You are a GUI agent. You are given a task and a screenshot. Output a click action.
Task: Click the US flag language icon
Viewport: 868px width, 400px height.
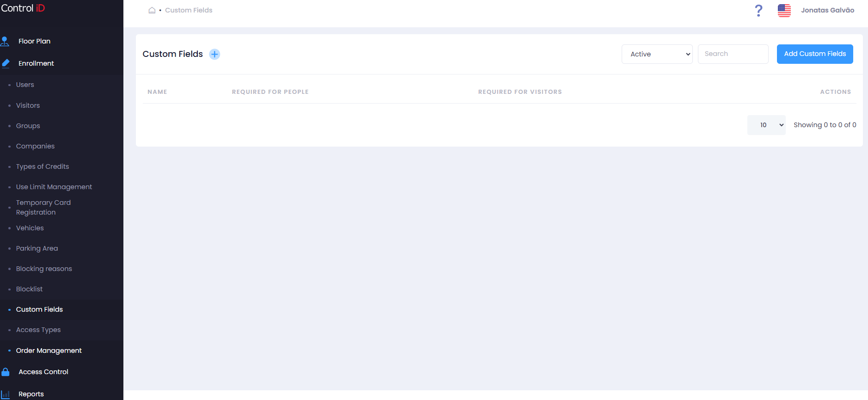tap(784, 10)
